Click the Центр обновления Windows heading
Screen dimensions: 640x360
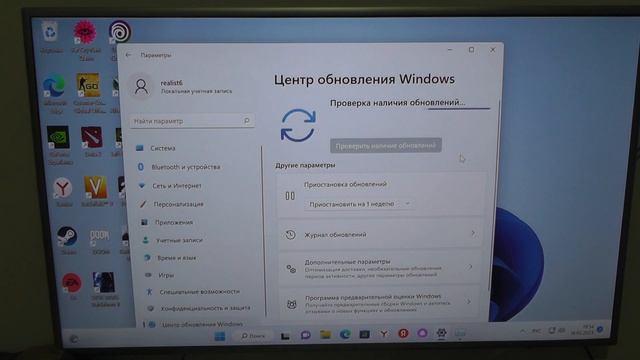point(364,79)
